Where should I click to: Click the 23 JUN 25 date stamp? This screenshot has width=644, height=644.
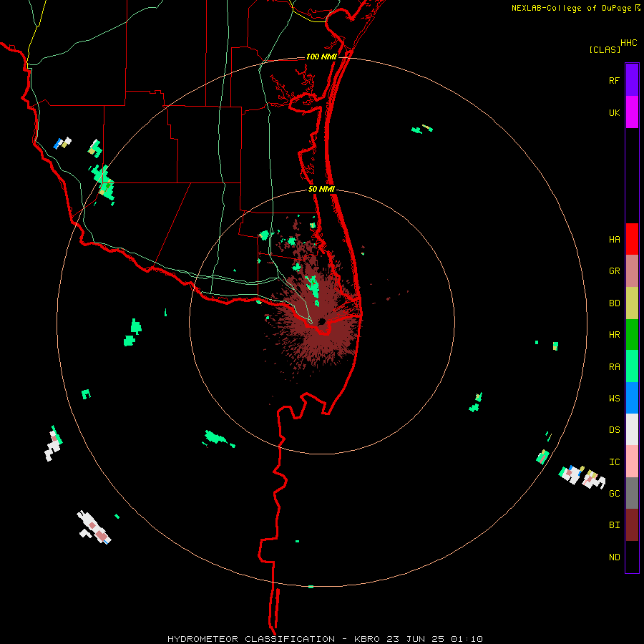415,639
